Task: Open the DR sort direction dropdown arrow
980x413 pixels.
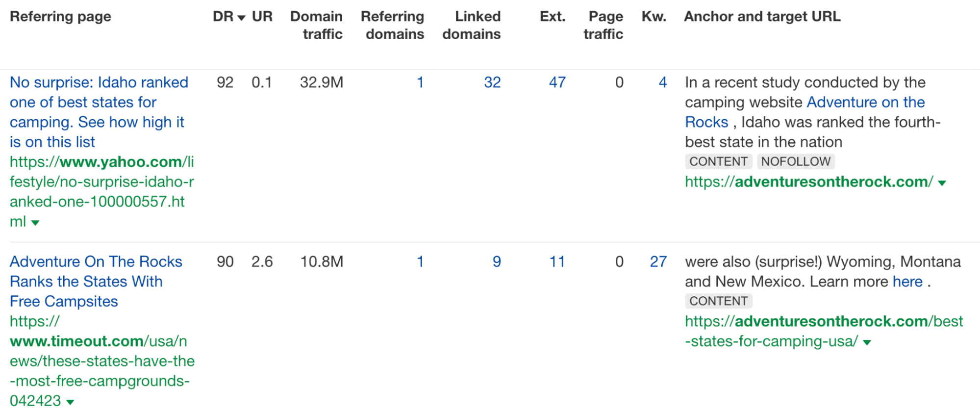Action: coord(241,16)
